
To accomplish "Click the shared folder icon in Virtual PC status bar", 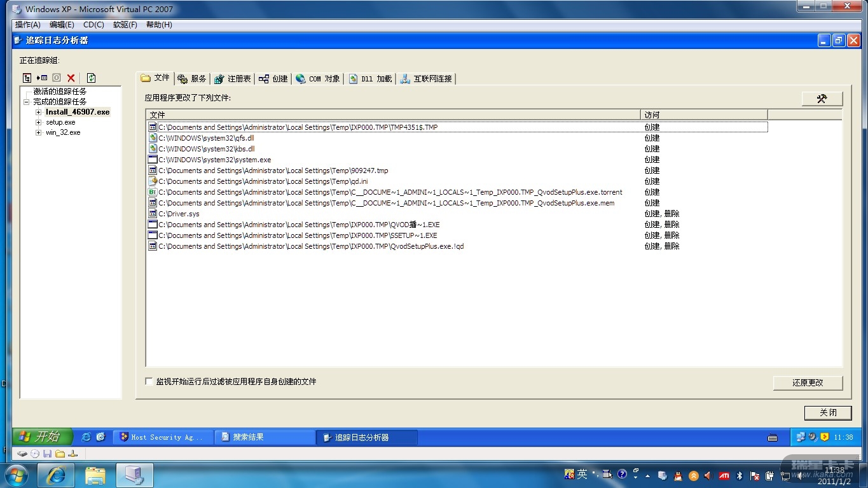I will (x=60, y=454).
